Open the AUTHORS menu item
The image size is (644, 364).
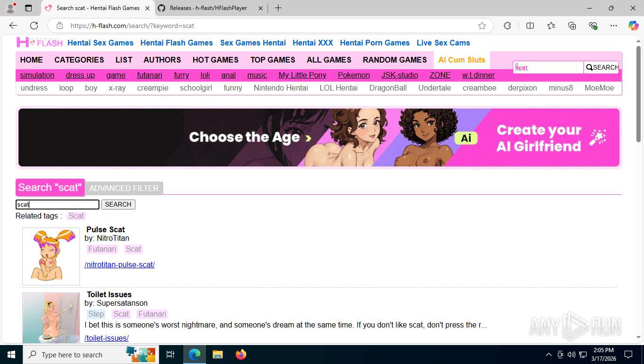162,60
